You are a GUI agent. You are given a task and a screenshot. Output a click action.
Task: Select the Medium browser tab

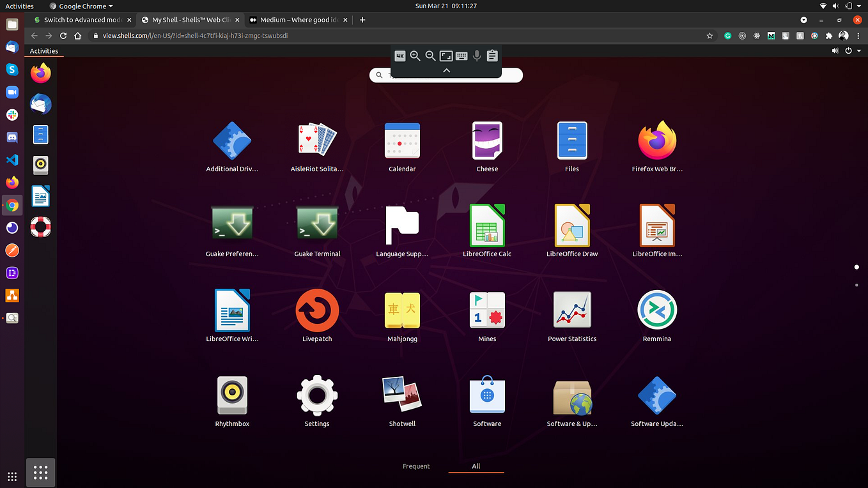[298, 20]
